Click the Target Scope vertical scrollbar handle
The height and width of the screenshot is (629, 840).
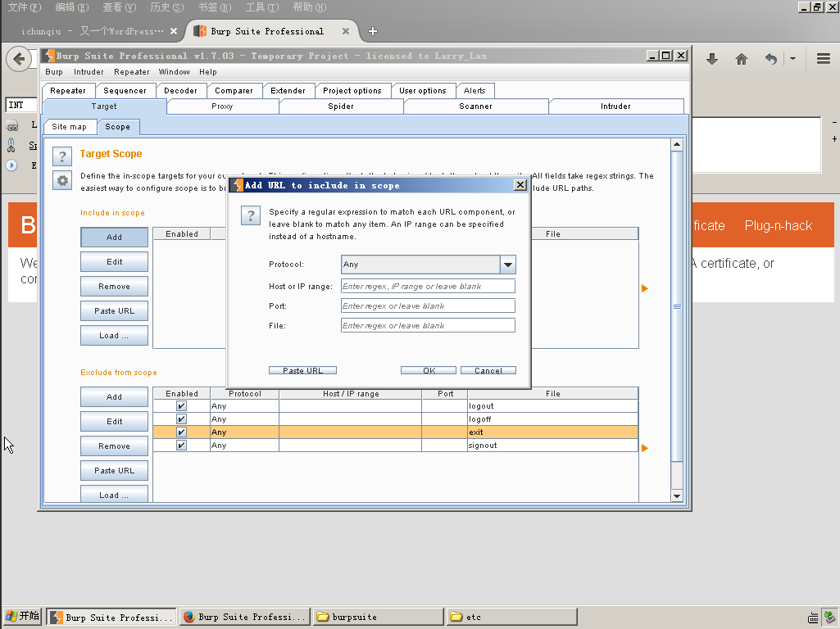[x=677, y=306]
